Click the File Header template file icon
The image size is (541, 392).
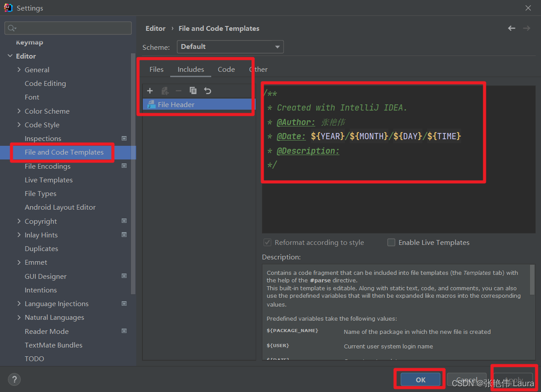point(151,104)
